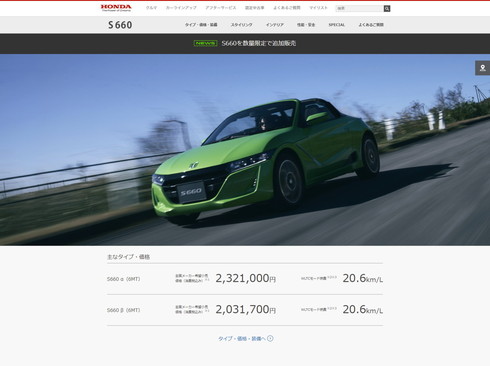Click the green NEWS badge
Screen dimensions: 490x366
pos(205,43)
